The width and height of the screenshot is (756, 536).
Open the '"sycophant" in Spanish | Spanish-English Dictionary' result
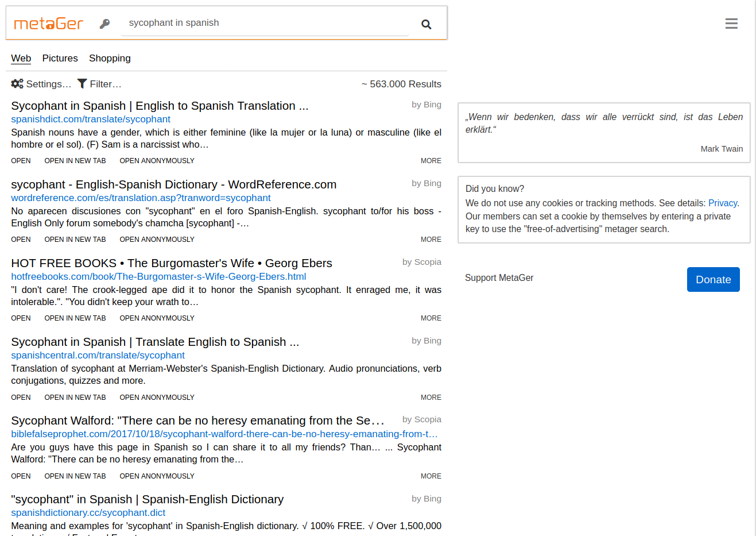tap(148, 499)
